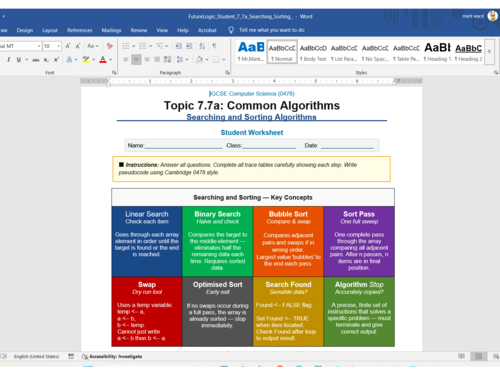The image size is (500, 375).
Task: Show or hide paragraph marks
Action: (214, 46)
